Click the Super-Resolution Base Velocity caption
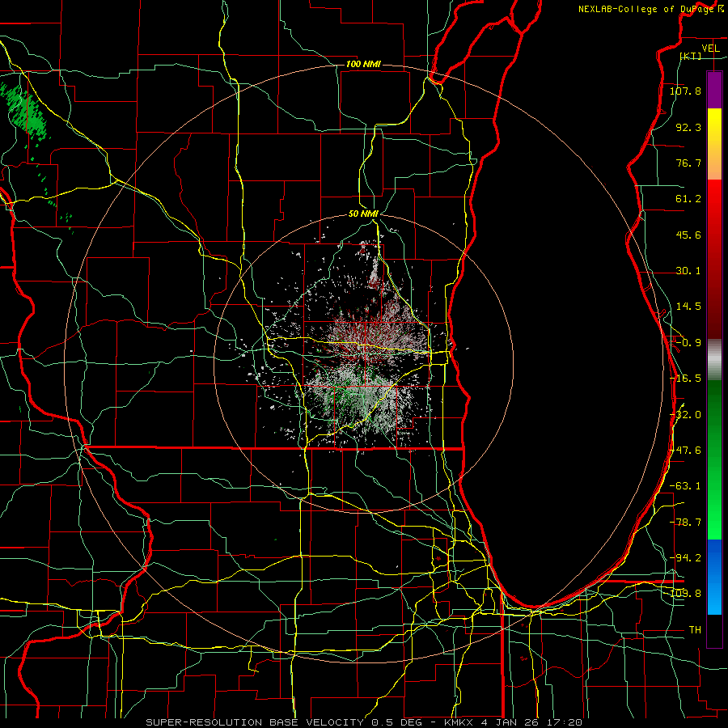Image resolution: width=728 pixels, height=728 pixels. pyautogui.click(x=364, y=722)
